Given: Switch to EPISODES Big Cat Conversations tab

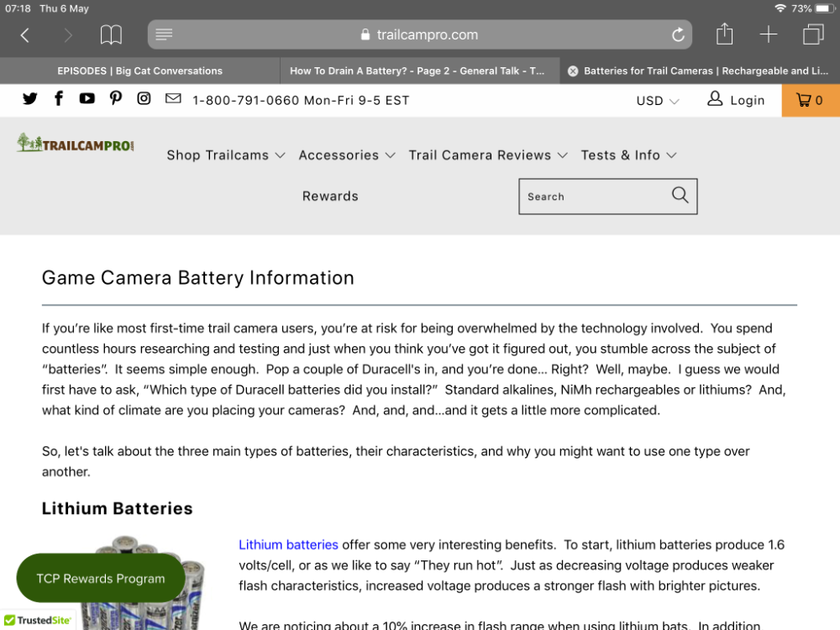Looking at the screenshot, I should pos(139,71).
